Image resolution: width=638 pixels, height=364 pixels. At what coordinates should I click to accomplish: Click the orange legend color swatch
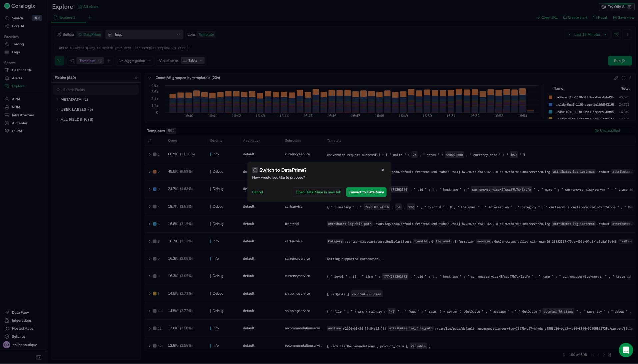point(550,97)
